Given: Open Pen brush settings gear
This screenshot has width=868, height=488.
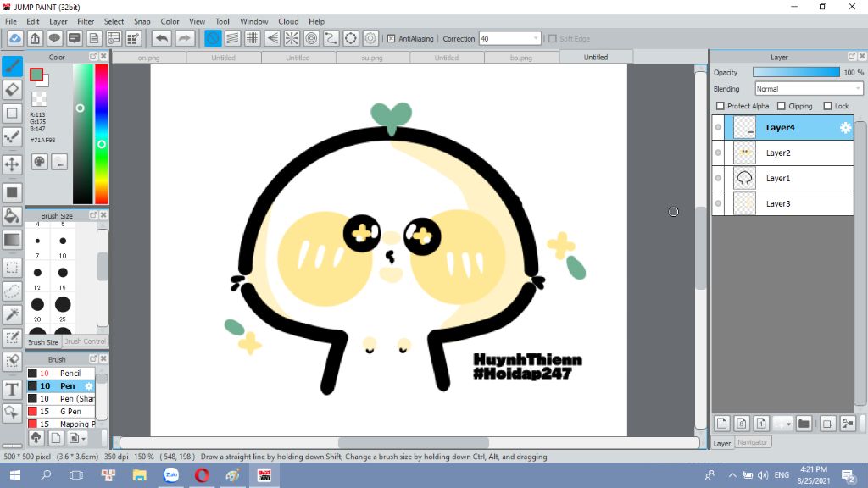Looking at the screenshot, I should 88,385.
